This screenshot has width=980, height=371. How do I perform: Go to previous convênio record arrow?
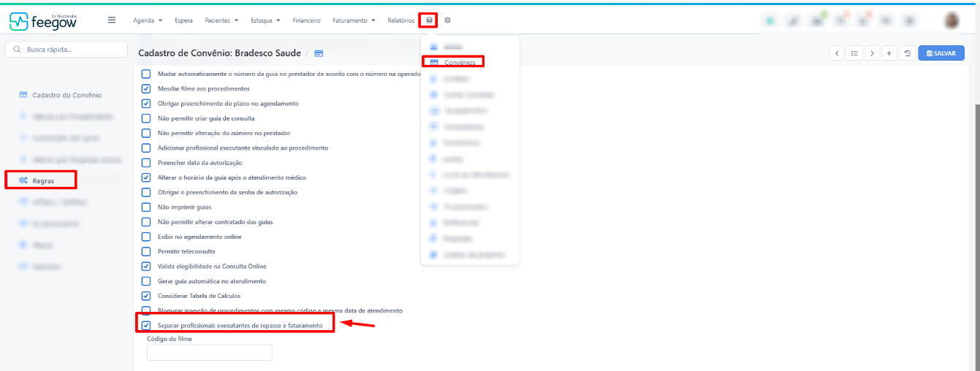(x=837, y=53)
